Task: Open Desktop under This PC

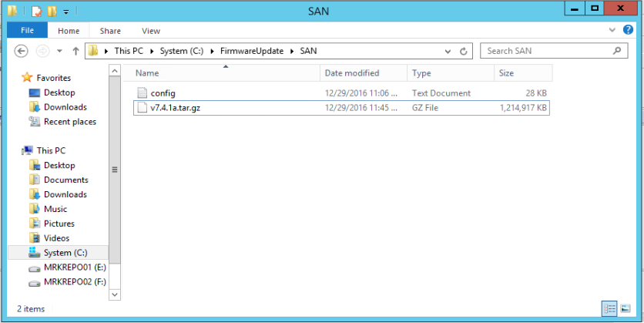Action: [59, 165]
